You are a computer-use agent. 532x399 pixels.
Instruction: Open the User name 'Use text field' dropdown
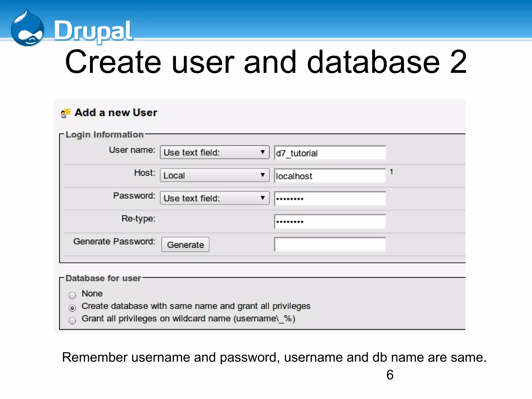click(x=215, y=152)
